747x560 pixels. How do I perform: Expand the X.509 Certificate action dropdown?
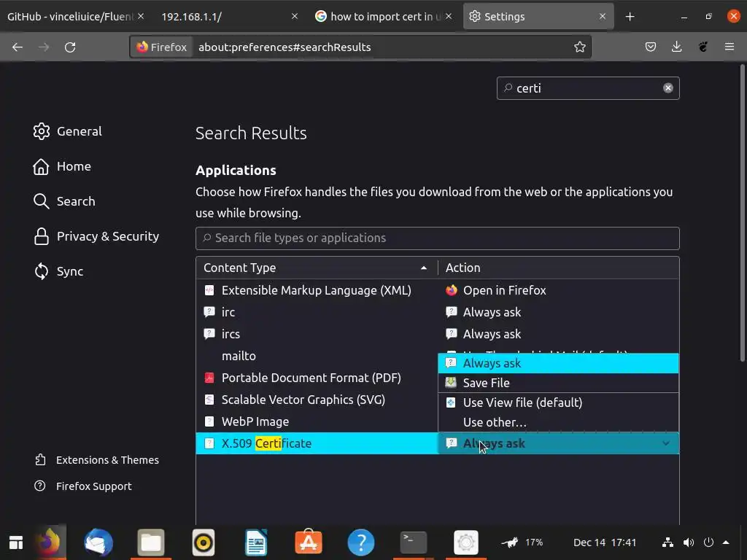coord(665,443)
